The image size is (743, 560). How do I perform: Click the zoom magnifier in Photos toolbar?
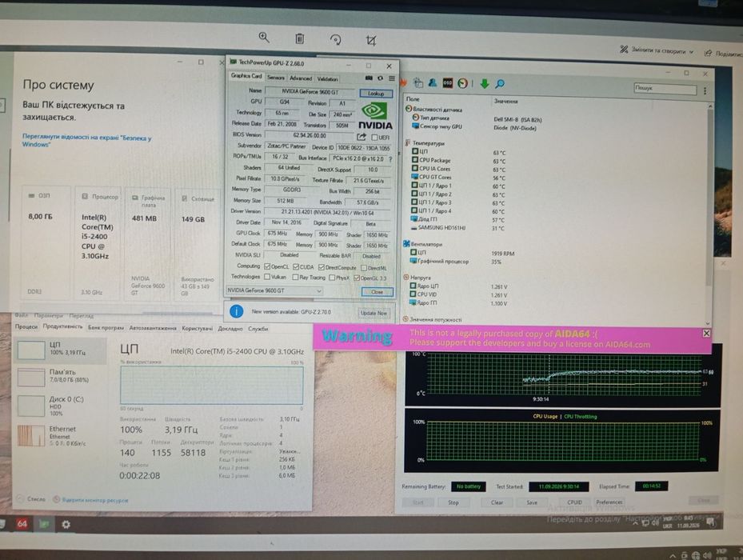click(264, 38)
